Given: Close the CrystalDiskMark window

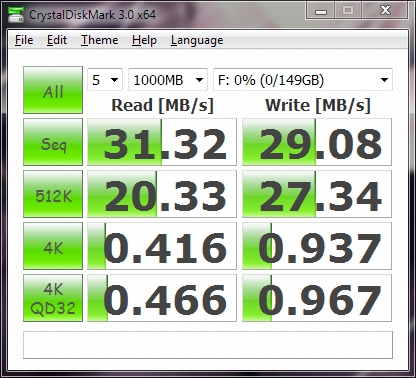Looking at the screenshot, I should pos(385,11).
